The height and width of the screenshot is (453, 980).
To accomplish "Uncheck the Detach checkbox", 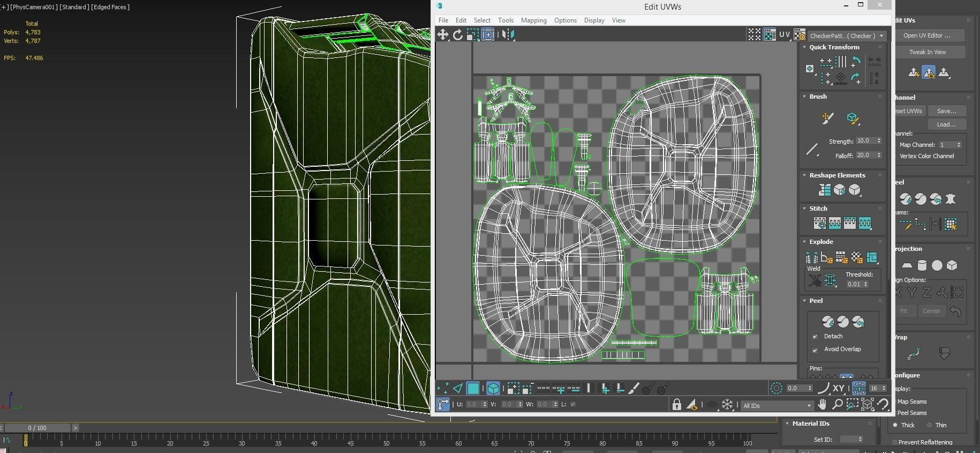I will click(815, 337).
